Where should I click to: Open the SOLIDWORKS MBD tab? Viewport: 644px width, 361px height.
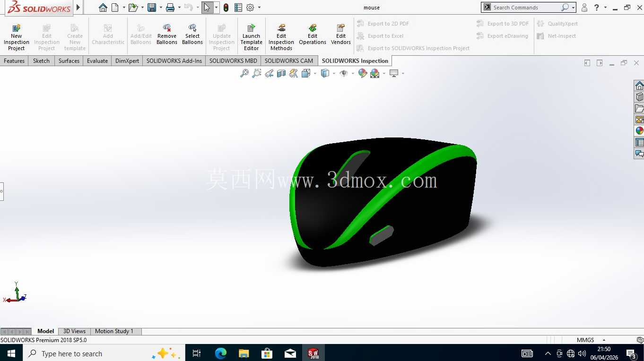point(233,61)
